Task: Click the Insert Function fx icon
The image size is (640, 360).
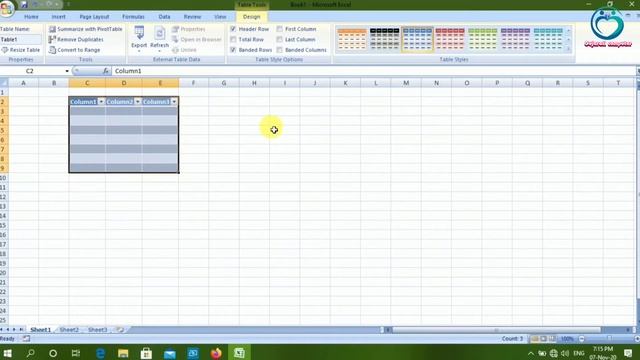Action: [x=106, y=71]
